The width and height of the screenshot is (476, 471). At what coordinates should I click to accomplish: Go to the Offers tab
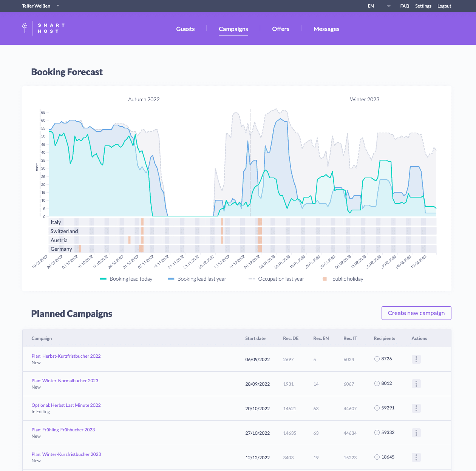pyautogui.click(x=281, y=29)
